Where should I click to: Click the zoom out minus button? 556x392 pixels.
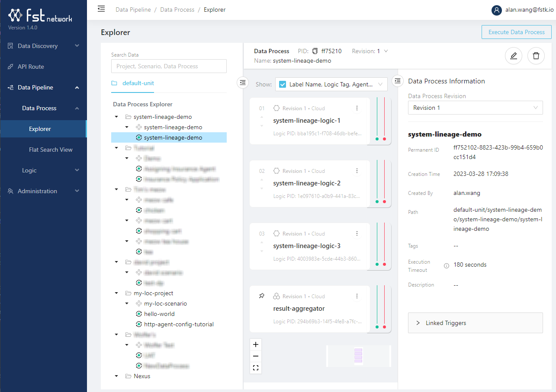click(x=256, y=356)
